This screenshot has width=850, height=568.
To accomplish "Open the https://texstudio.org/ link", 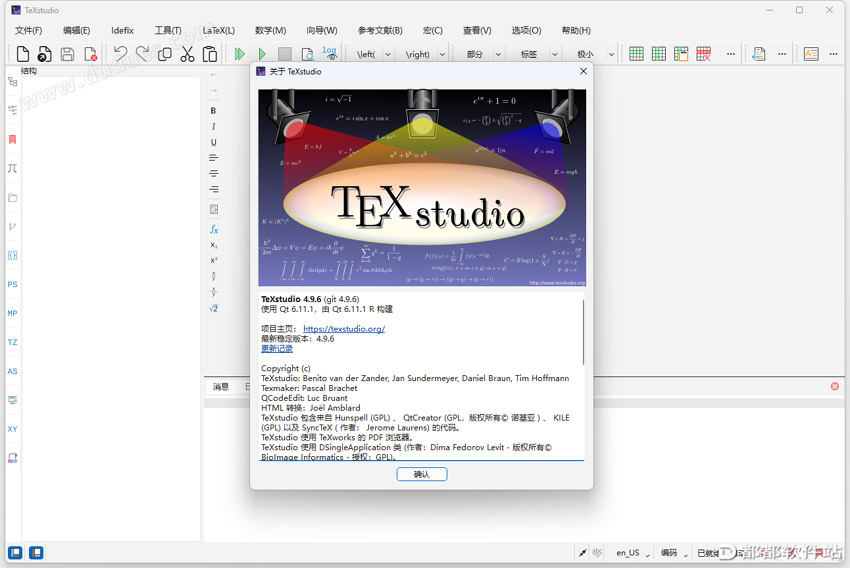I will click(x=344, y=328).
